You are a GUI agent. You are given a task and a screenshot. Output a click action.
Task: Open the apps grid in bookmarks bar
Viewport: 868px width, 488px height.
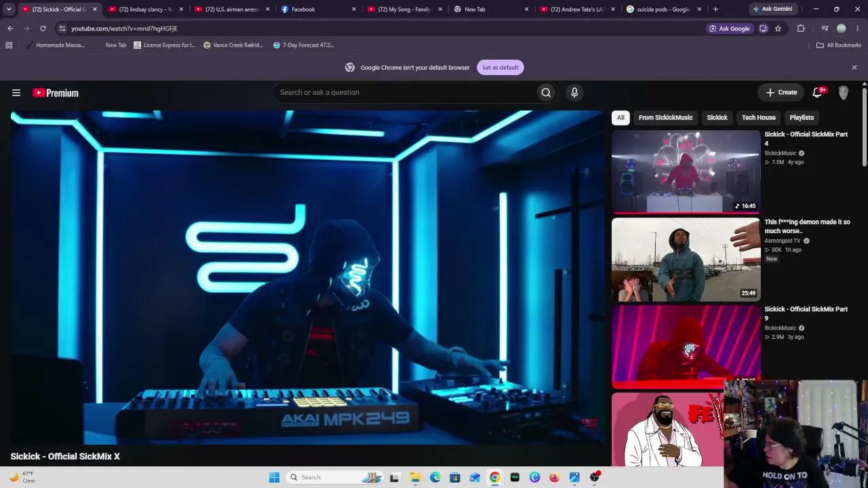coord(9,45)
